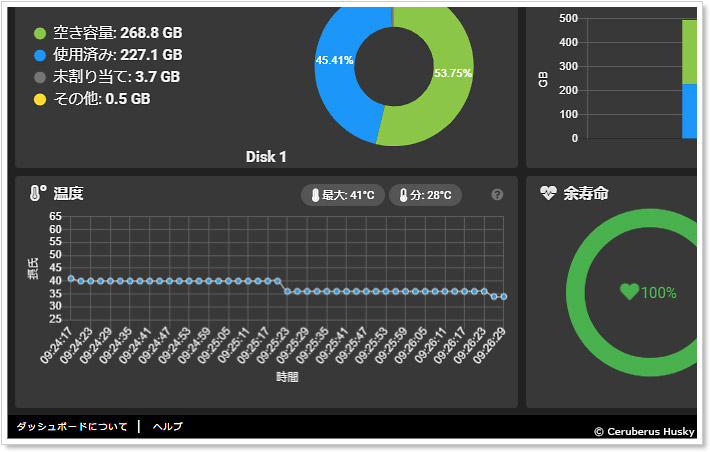The image size is (710, 452).
Task: Click the heart pulse icon beside 余寿命
Action: (x=548, y=193)
